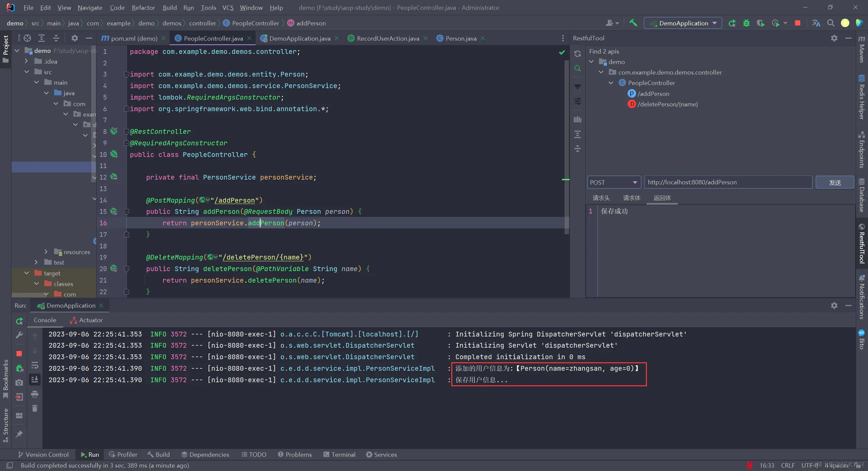This screenshot has height=471, width=868.
Task: Switch to RecordUserAction.java tab
Action: [x=388, y=38]
